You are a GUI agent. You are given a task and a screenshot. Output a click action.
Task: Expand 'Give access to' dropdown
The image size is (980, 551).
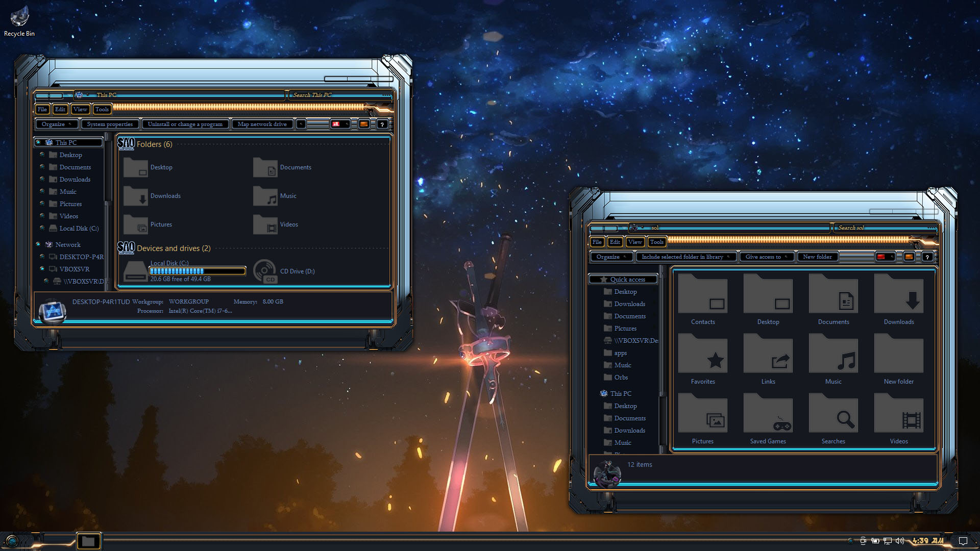[x=767, y=257]
